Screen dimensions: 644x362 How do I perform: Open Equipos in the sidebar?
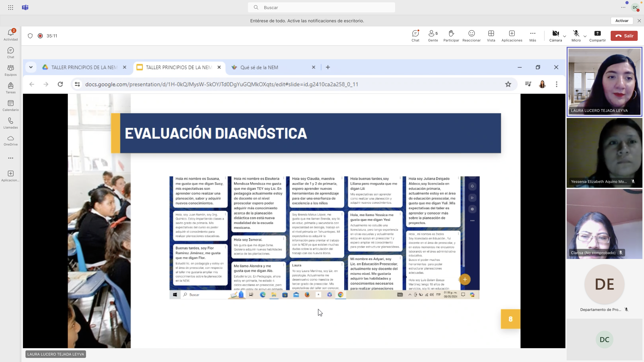[11, 70]
